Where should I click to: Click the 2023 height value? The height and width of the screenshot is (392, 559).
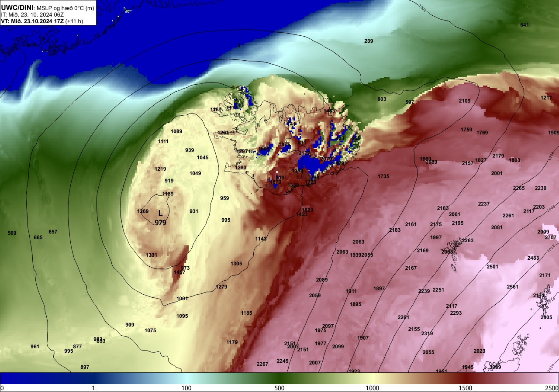[480, 351]
